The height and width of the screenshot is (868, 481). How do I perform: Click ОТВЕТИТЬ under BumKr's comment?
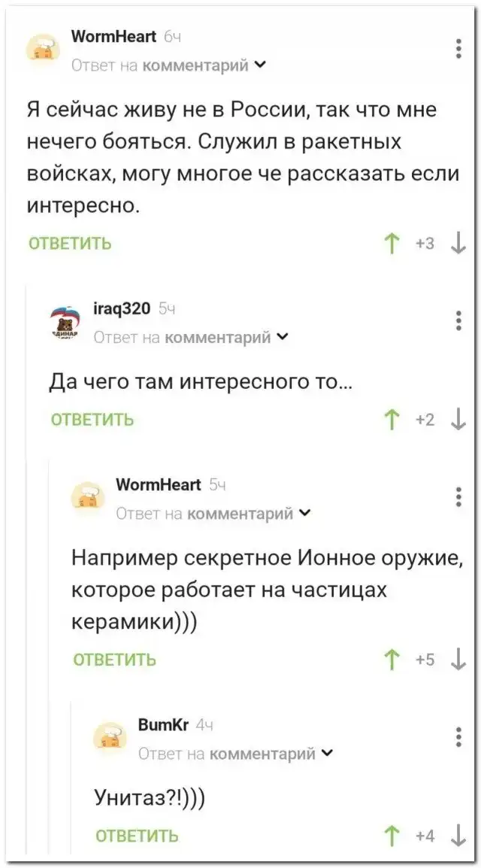click(138, 836)
